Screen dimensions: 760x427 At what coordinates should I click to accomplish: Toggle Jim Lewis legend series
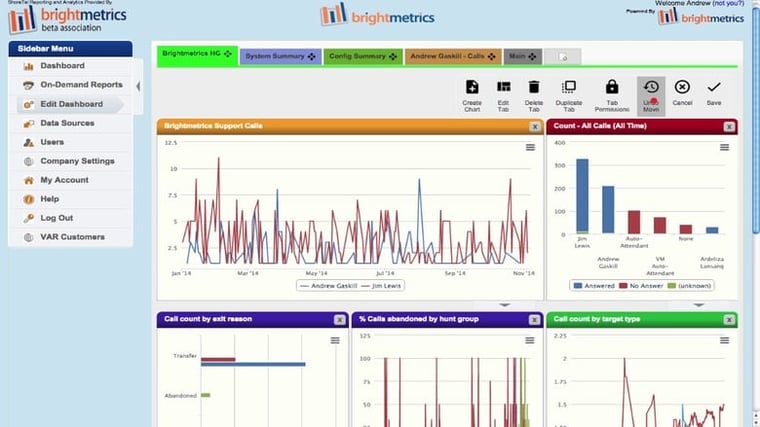click(x=381, y=286)
